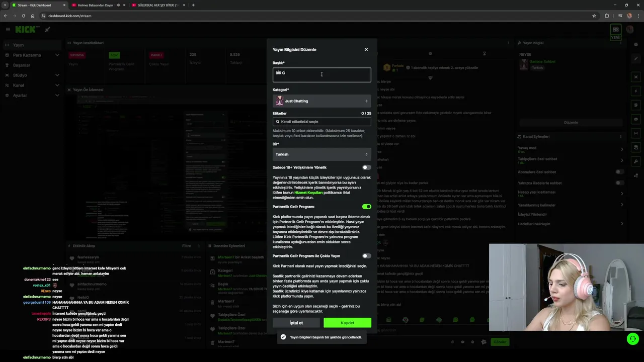Go back in browser history
The width and height of the screenshot is (644, 362).
pyautogui.click(x=6, y=16)
